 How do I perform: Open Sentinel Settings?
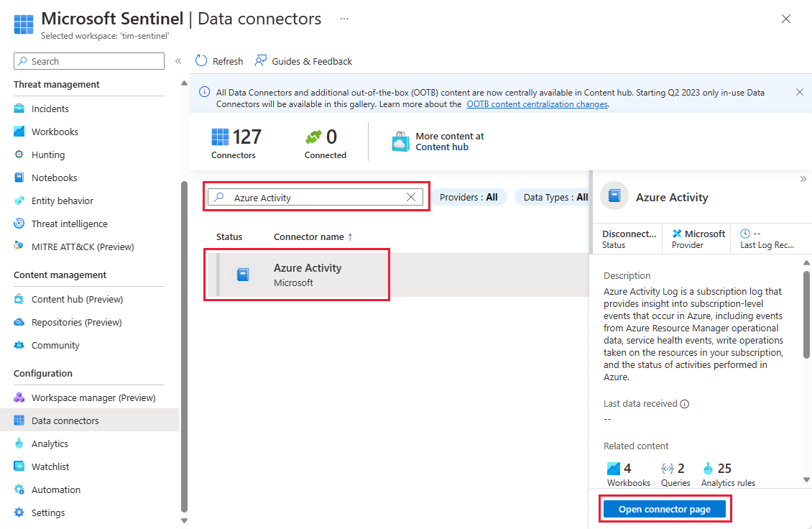[47, 512]
